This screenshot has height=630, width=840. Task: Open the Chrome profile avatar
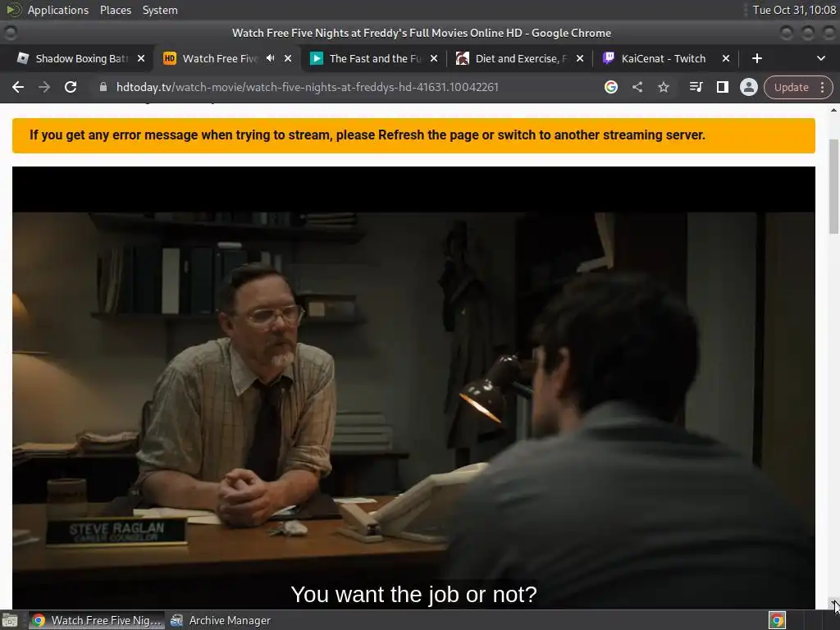748,87
